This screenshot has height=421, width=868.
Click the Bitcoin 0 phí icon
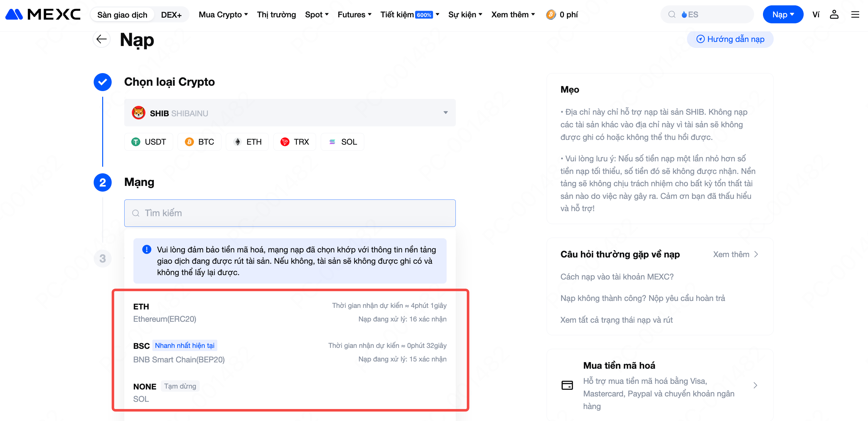click(551, 14)
